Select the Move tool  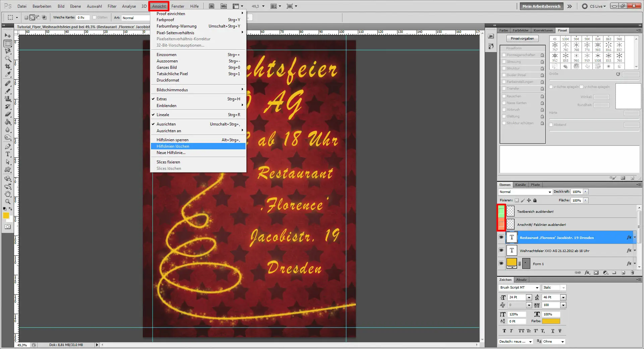[8, 36]
